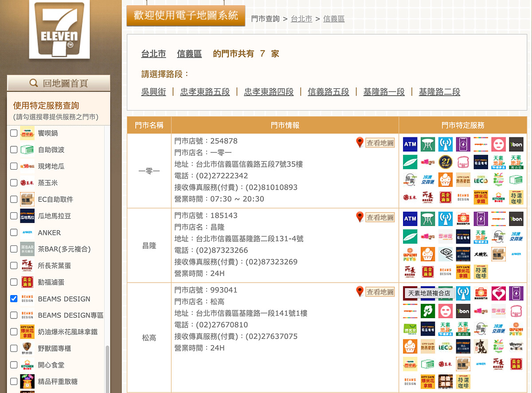The width and height of the screenshot is (532, 393).
Task: Tick the 開心食堂 checkbox
Action: point(14,365)
